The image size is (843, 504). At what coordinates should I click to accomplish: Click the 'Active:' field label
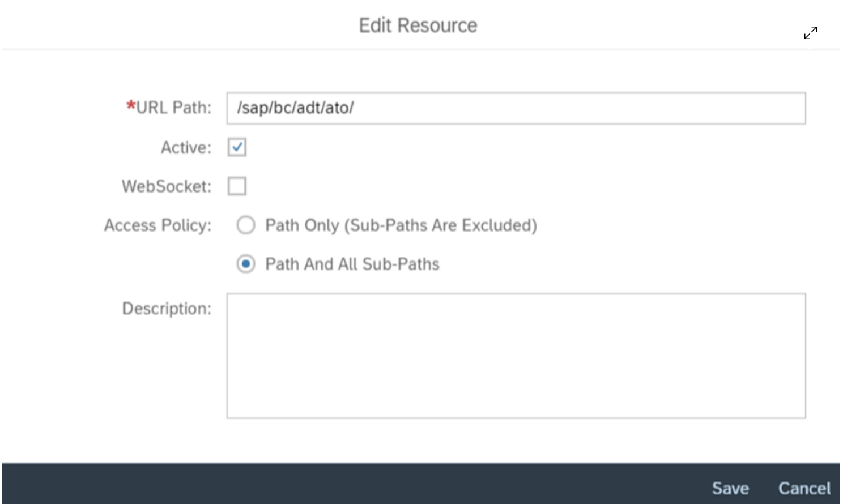[186, 148]
